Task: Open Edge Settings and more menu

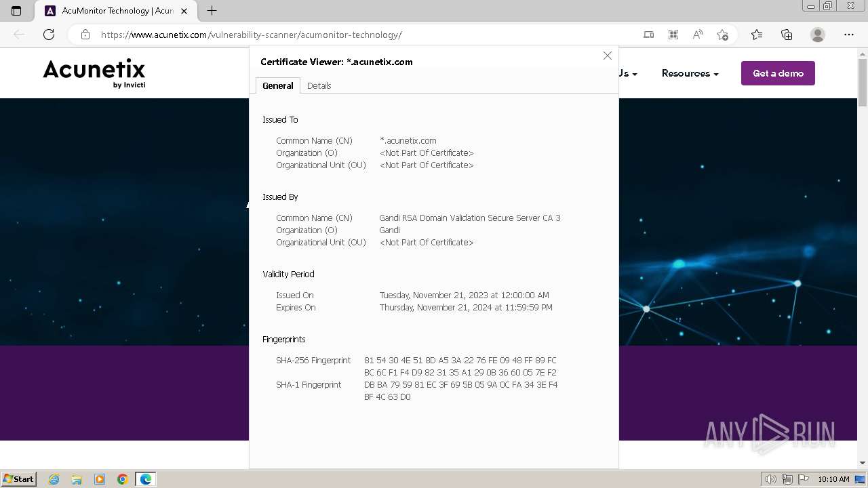Action: click(x=849, y=35)
